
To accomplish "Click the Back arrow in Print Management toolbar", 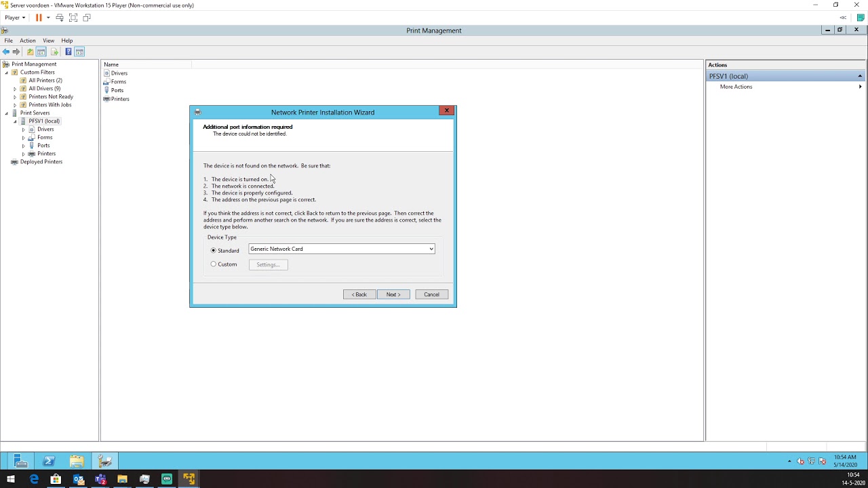I will coord(6,52).
